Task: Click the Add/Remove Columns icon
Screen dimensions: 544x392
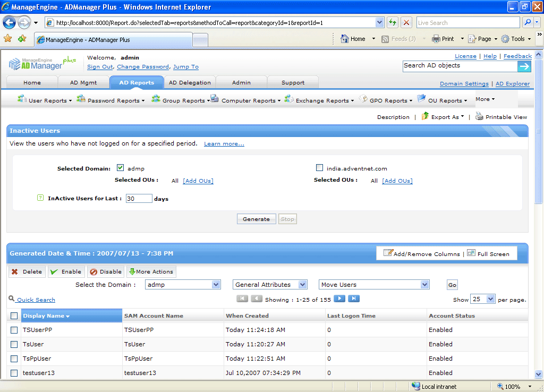Action: coord(388,252)
